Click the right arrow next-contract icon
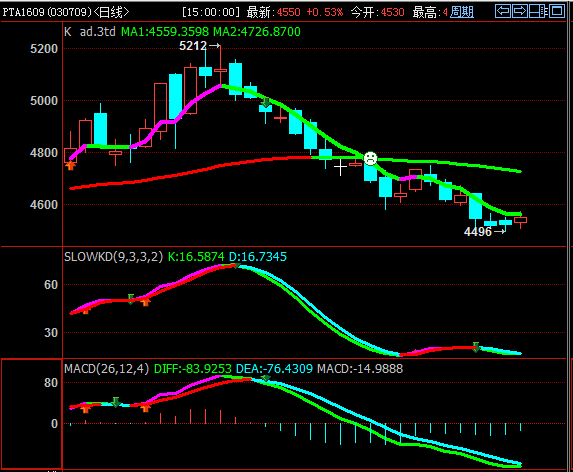This screenshot has height=472, width=573. [x=520, y=11]
